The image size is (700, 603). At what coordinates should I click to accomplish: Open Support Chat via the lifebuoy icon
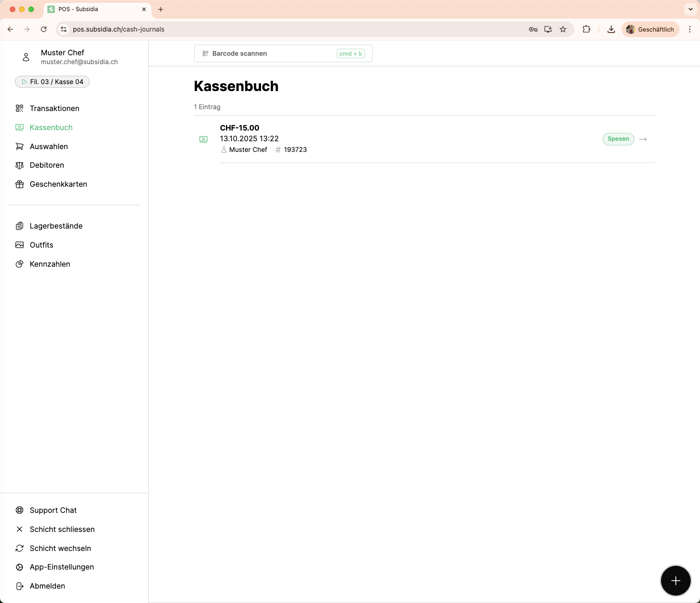point(20,510)
